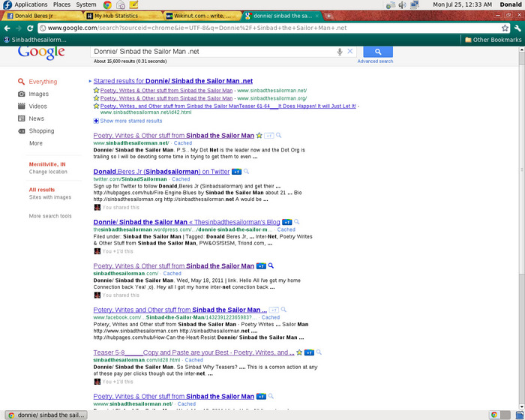
Task: Select Sites with images filter
Action: pos(50,197)
